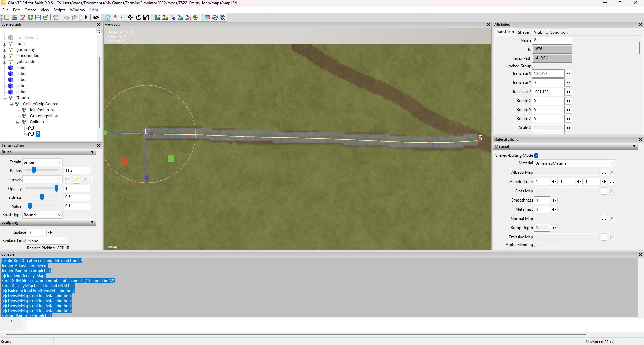Activate the terrain sculpt mode icon
Viewport: 644px width, 345px height.
[157, 17]
